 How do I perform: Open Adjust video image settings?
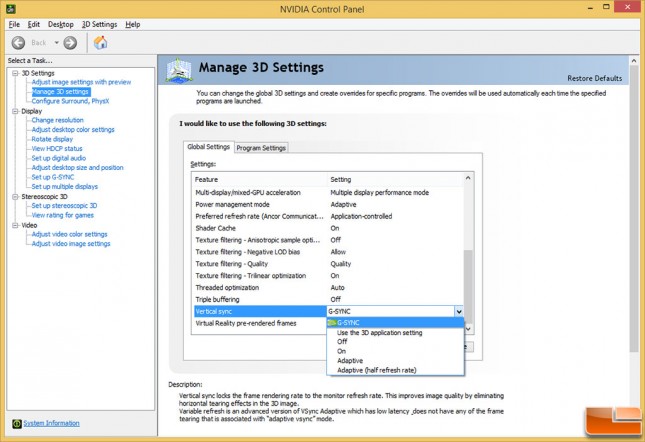click(x=71, y=243)
